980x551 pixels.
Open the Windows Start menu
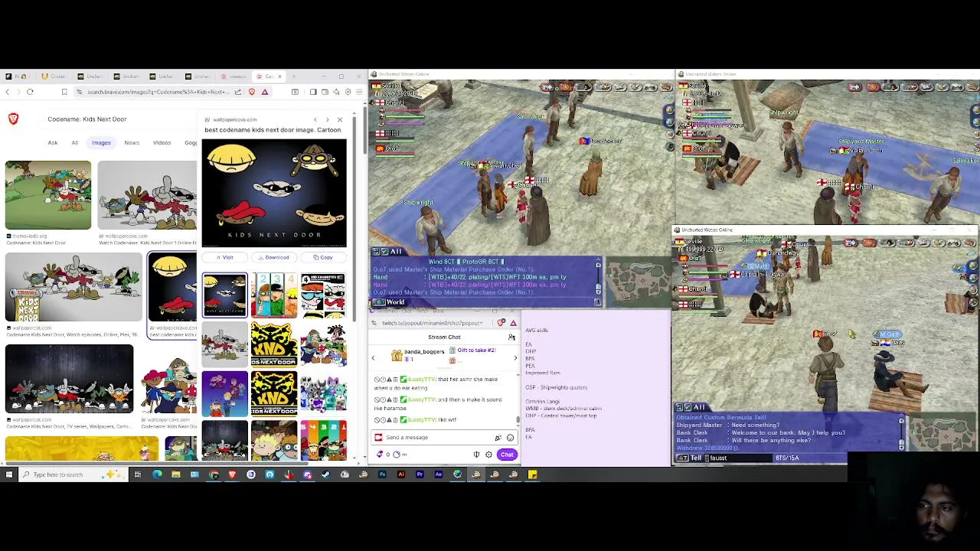tap(8, 474)
